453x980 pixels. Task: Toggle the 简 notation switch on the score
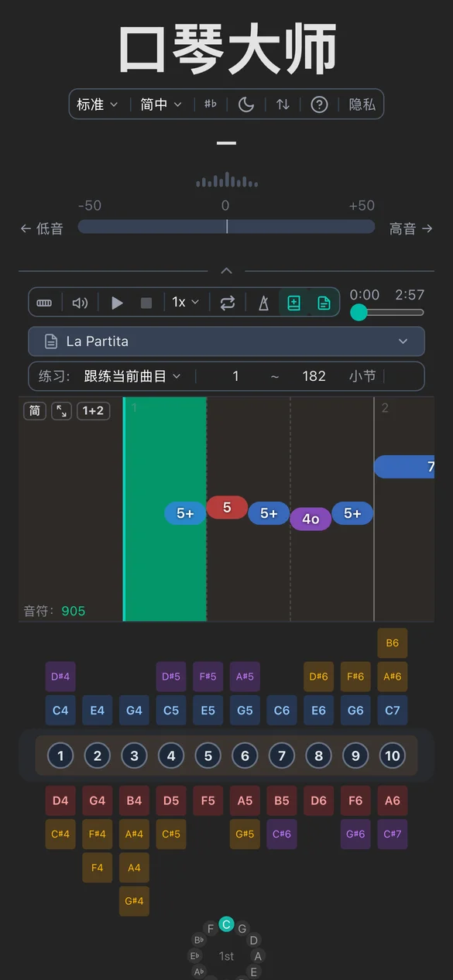point(34,411)
